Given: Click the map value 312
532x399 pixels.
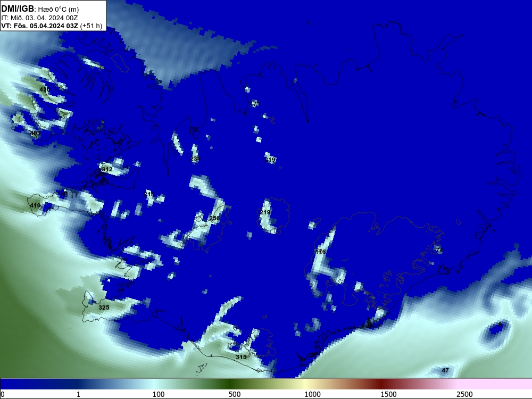Looking at the screenshot, I should coord(107,169).
